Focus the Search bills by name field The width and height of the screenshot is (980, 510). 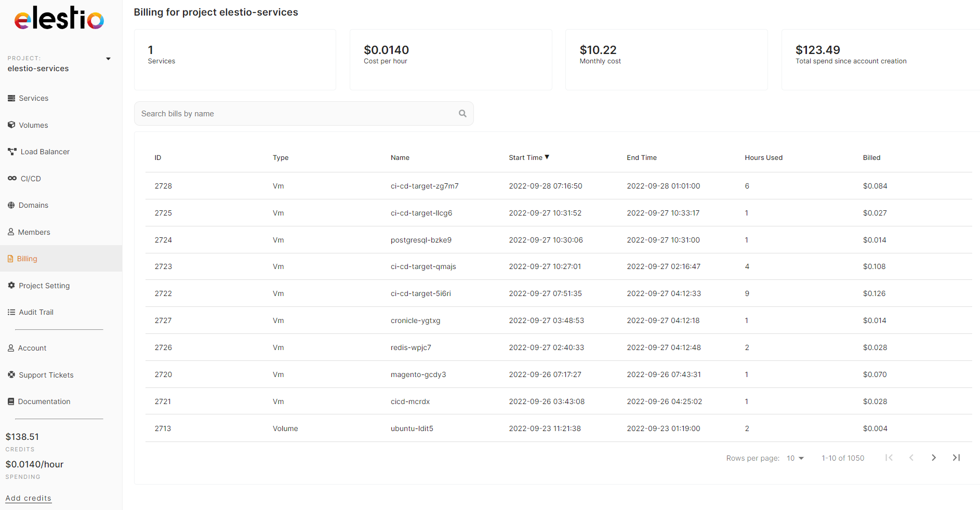[296, 114]
